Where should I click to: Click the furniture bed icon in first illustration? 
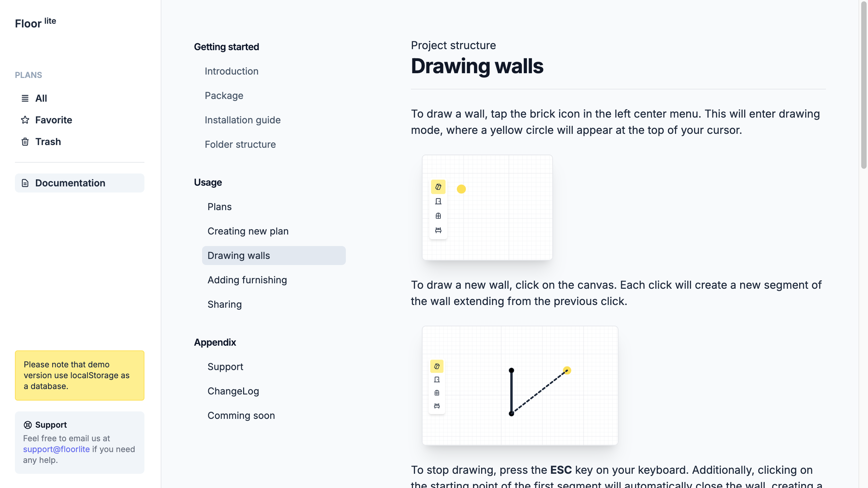[x=438, y=230]
